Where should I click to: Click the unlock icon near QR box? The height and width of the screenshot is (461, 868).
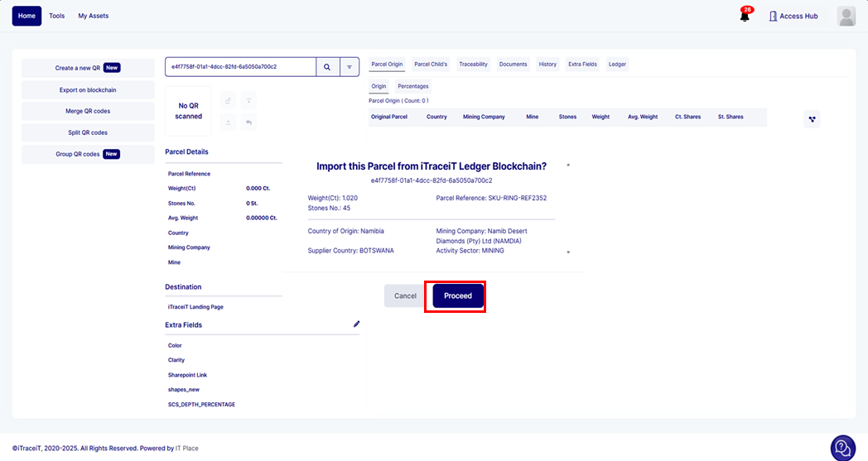pos(228,101)
